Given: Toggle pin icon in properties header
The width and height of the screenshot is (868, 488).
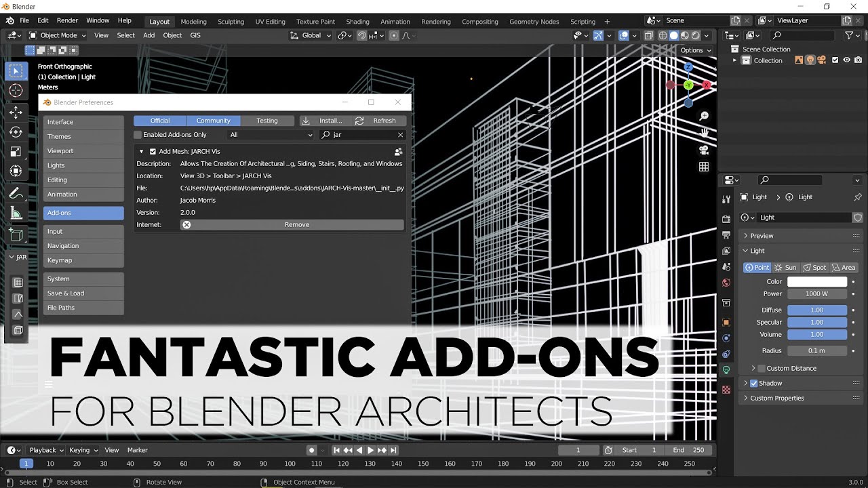Looking at the screenshot, I should (x=857, y=197).
